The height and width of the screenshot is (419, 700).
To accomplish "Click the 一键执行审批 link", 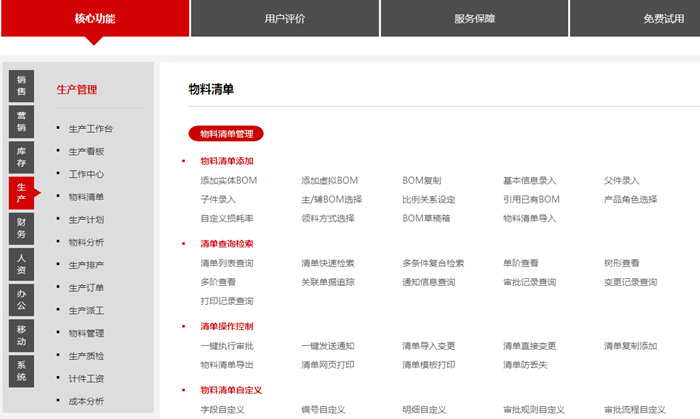I will tap(227, 346).
